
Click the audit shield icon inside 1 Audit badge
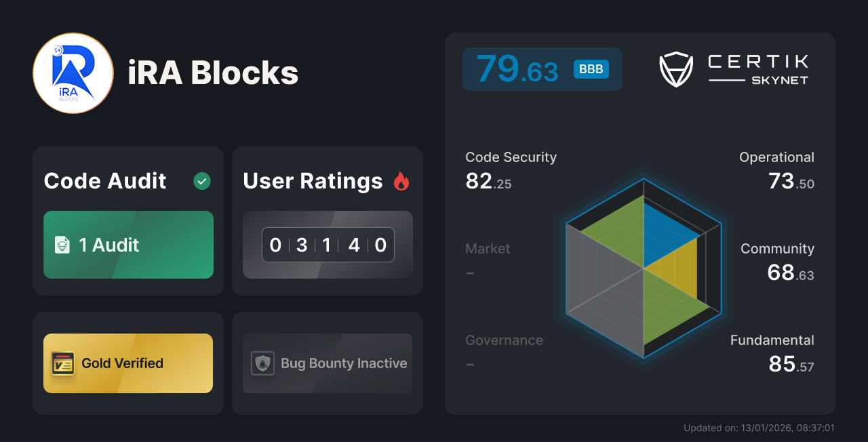click(62, 245)
